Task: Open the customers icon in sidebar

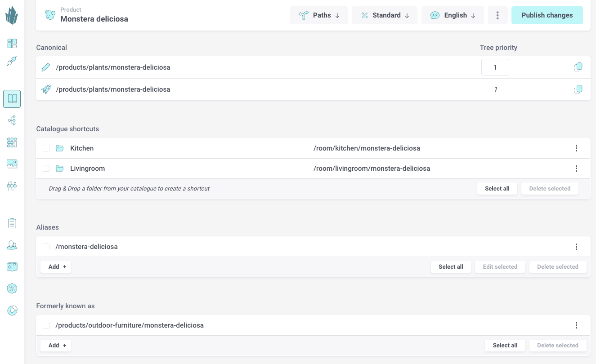Action: click(x=12, y=245)
